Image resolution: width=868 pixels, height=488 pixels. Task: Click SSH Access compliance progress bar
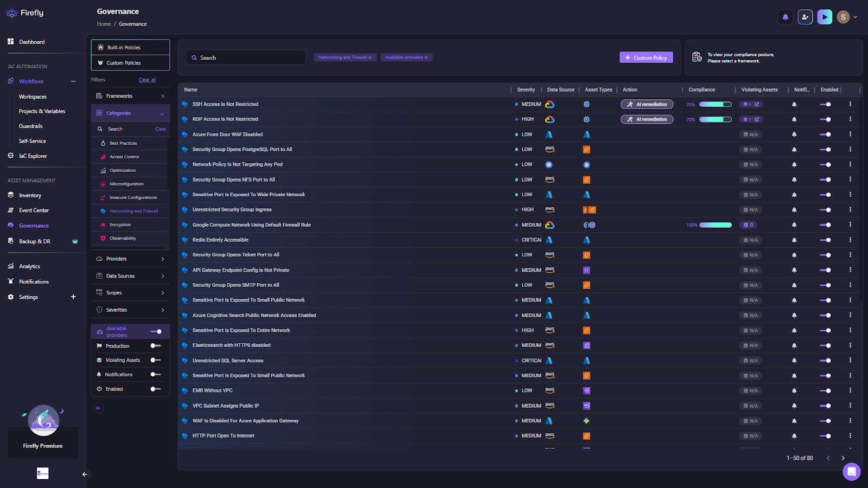715,104
